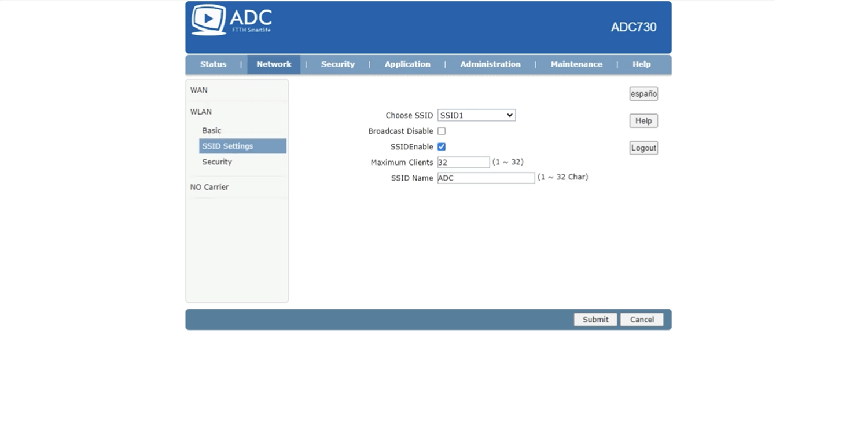Focus the Maximum Clients input field

pos(464,163)
